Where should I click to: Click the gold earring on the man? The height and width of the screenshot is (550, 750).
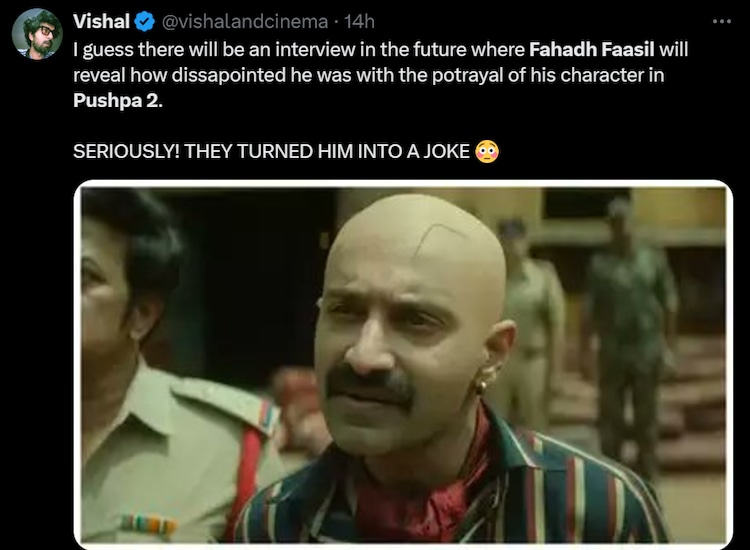[485, 383]
